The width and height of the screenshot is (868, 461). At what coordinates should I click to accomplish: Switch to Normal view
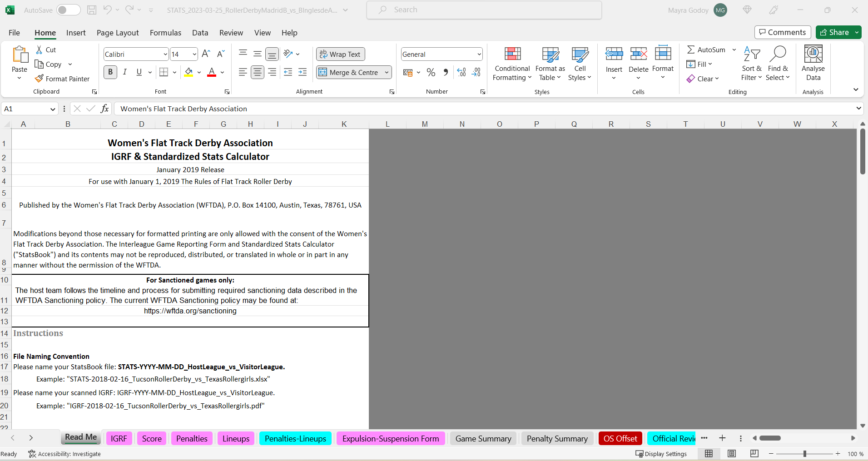(709, 454)
